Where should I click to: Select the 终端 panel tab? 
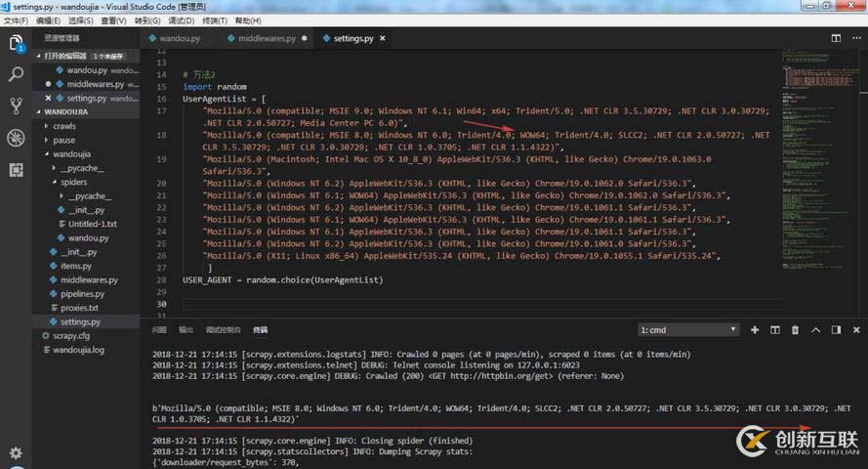coord(260,330)
